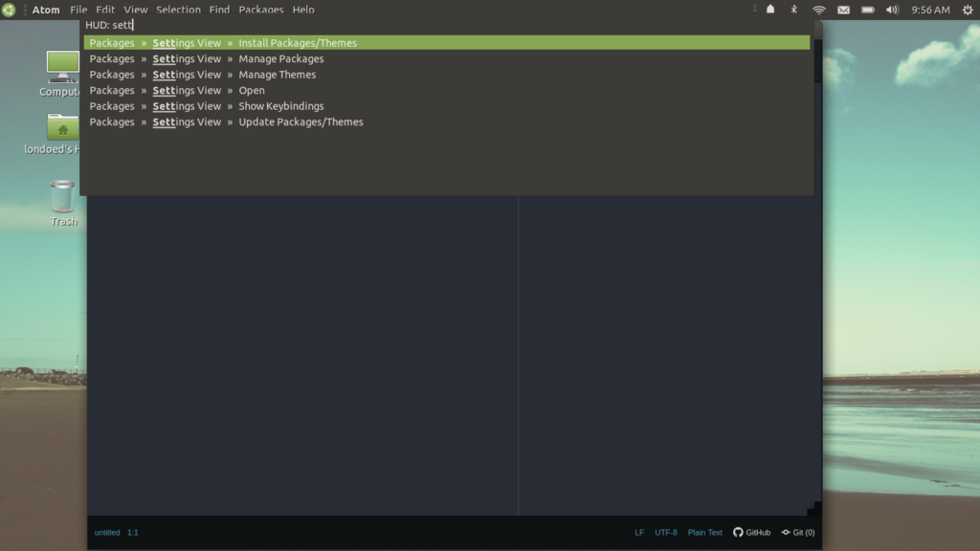
Task: Change the LF line ending setting
Action: [639, 532]
